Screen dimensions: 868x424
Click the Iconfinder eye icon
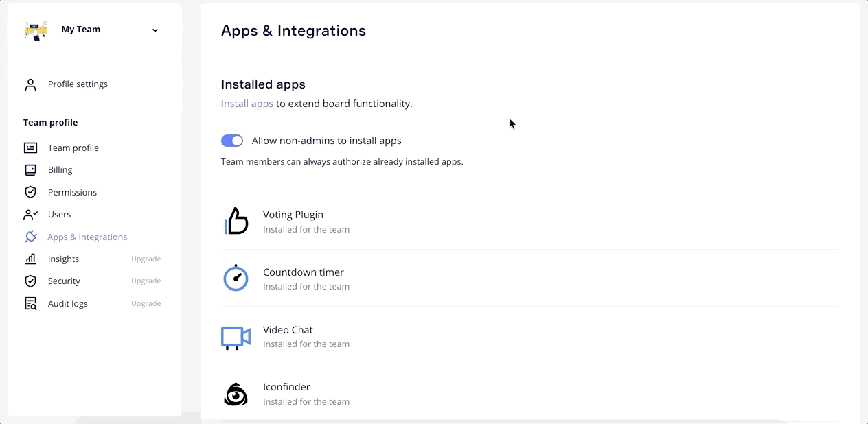coord(236,394)
